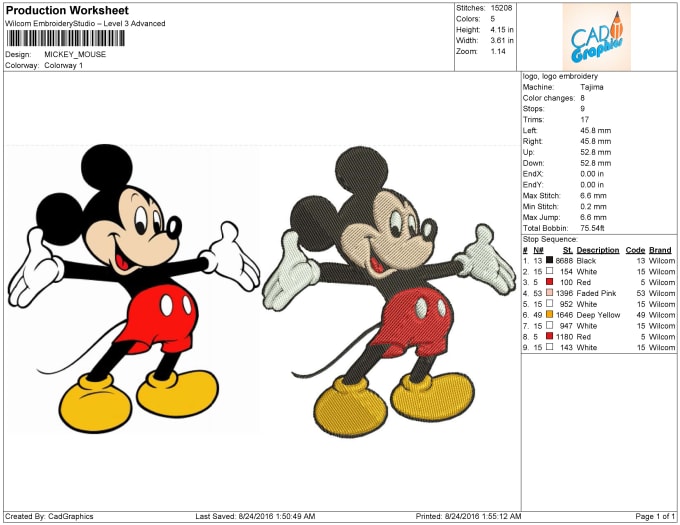Screen dimensions: 680x525
Task: Click the barcode under the worksheet title
Action: (65, 38)
